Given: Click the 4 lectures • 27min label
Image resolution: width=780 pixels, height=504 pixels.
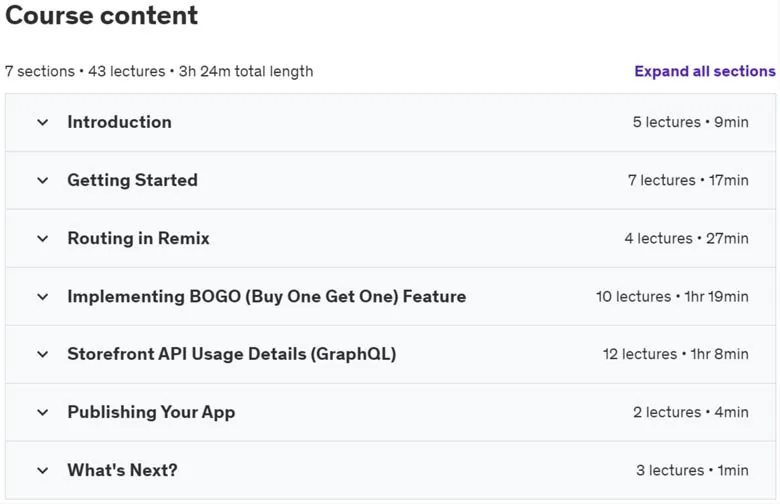Looking at the screenshot, I should (x=686, y=238).
